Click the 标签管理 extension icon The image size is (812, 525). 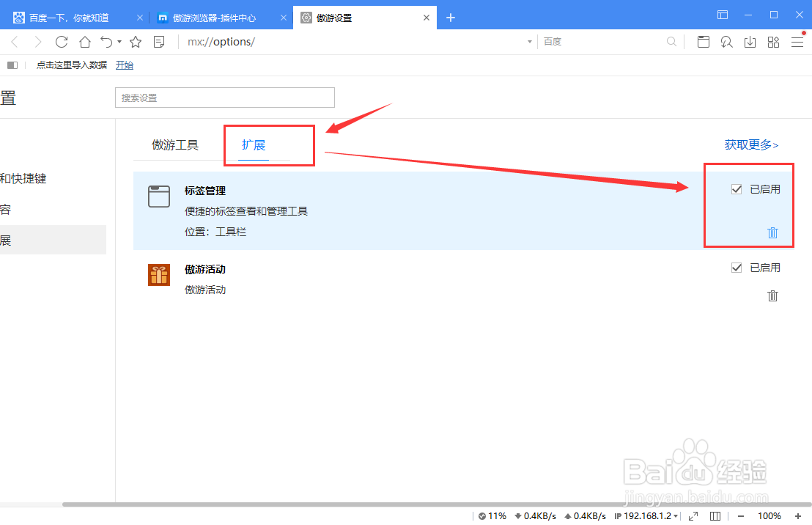[x=159, y=197]
